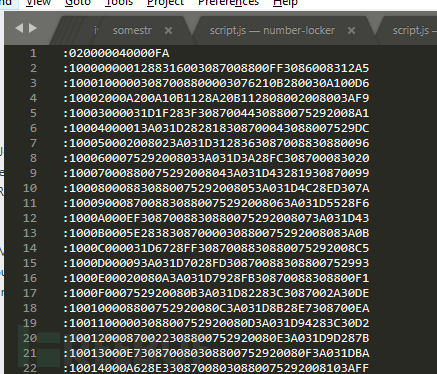Click line number 10 in gutter
Viewport: 437px width, 374px height.
point(30,188)
